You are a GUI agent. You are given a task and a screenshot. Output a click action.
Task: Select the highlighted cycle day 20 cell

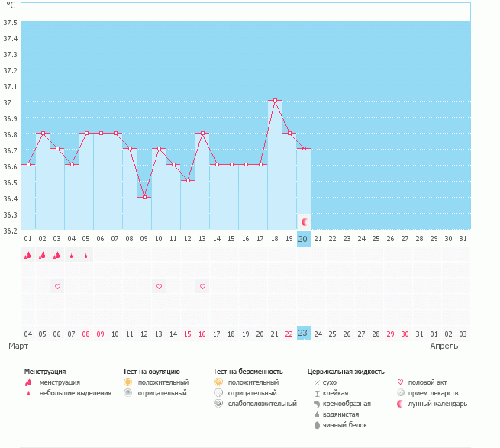(304, 239)
